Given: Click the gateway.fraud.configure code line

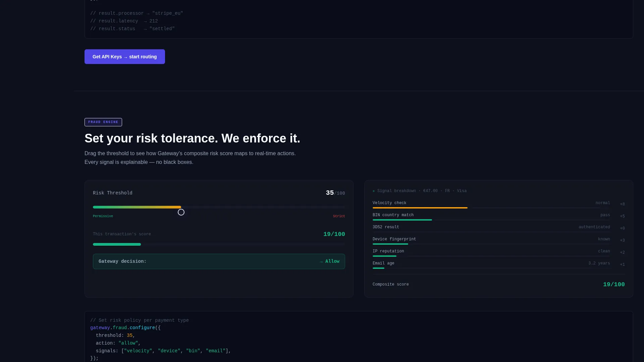Looking at the screenshot, I should click(x=125, y=328).
